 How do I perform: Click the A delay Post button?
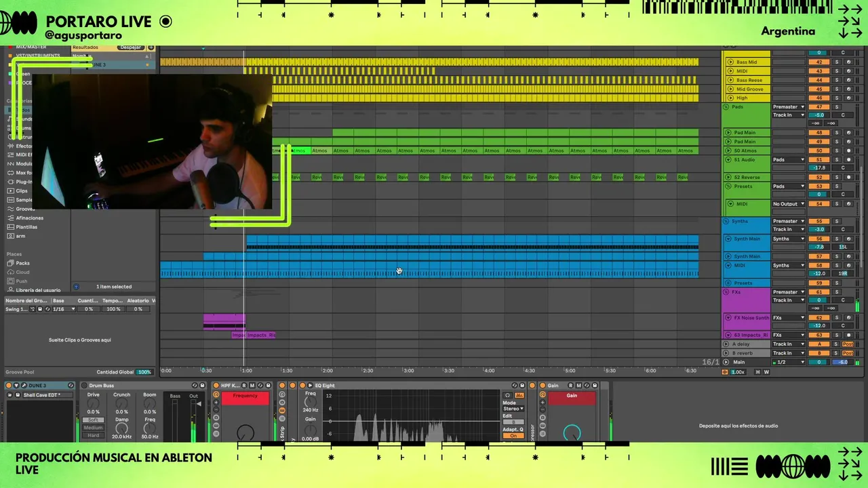click(848, 344)
